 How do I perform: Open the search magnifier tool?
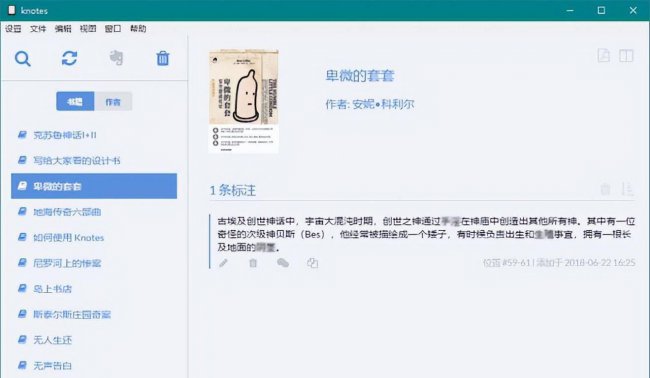(x=22, y=58)
